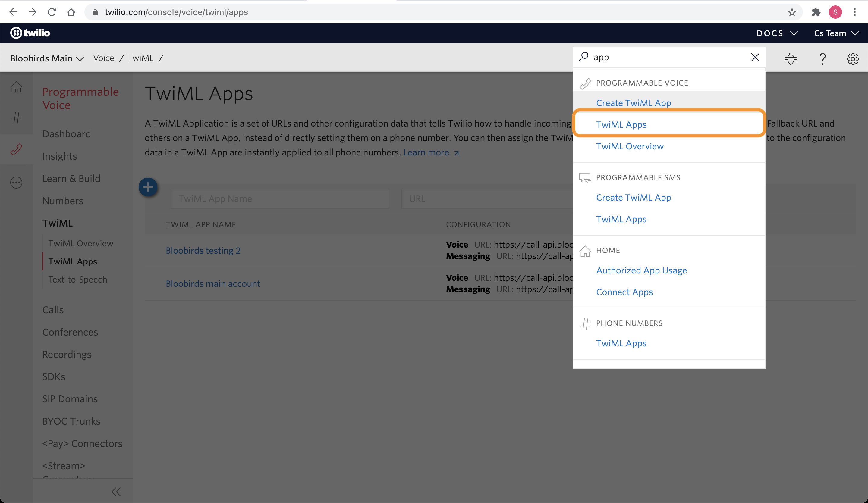Open All Products ellipsis icon in the sidebar

click(x=16, y=183)
